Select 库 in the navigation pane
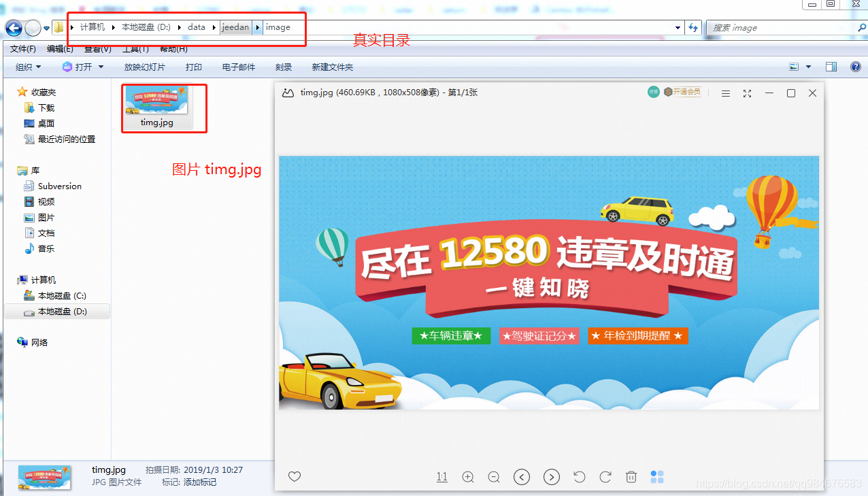Viewport: 868px width, 496px height. point(35,170)
